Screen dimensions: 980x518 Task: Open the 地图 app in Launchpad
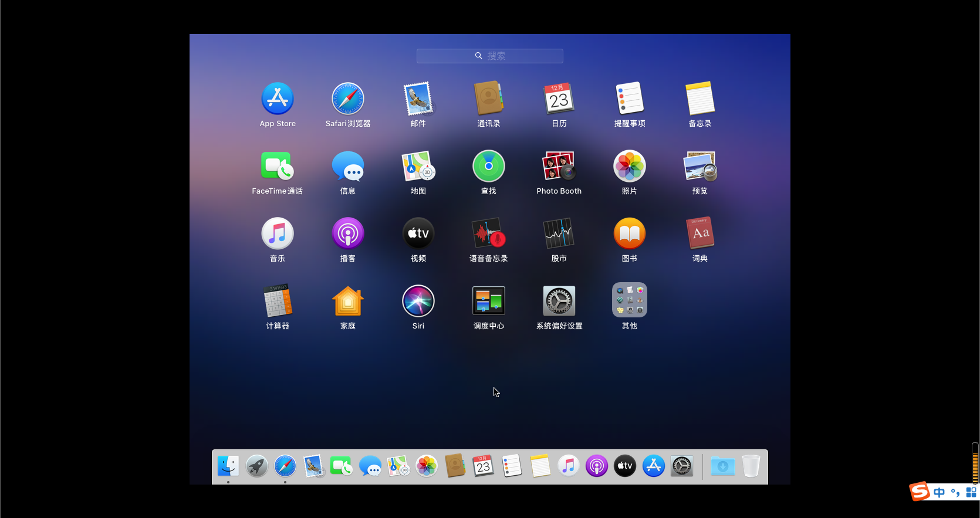click(418, 166)
